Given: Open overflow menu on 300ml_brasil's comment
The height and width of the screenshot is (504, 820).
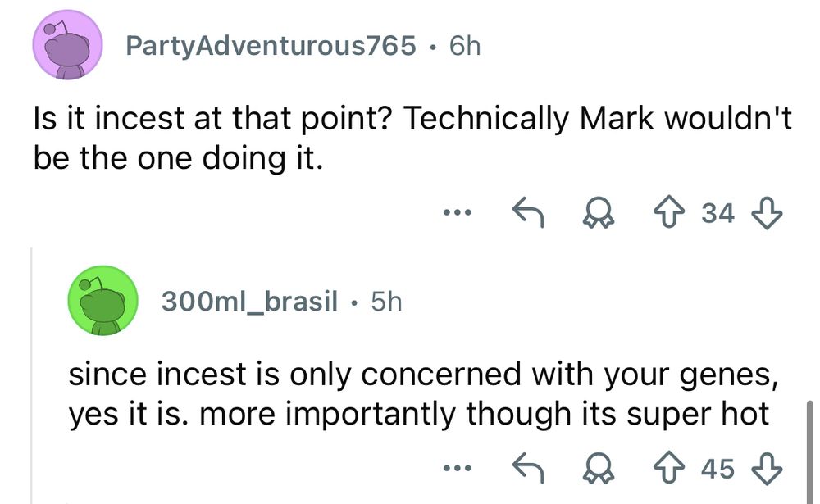Looking at the screenshot, I should point(458,469).
